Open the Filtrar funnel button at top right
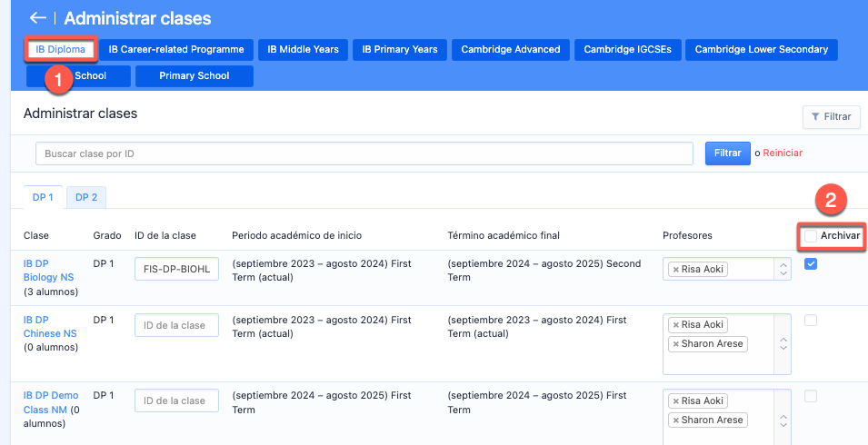This screenshot has width=868, height=445. [831, 117]
